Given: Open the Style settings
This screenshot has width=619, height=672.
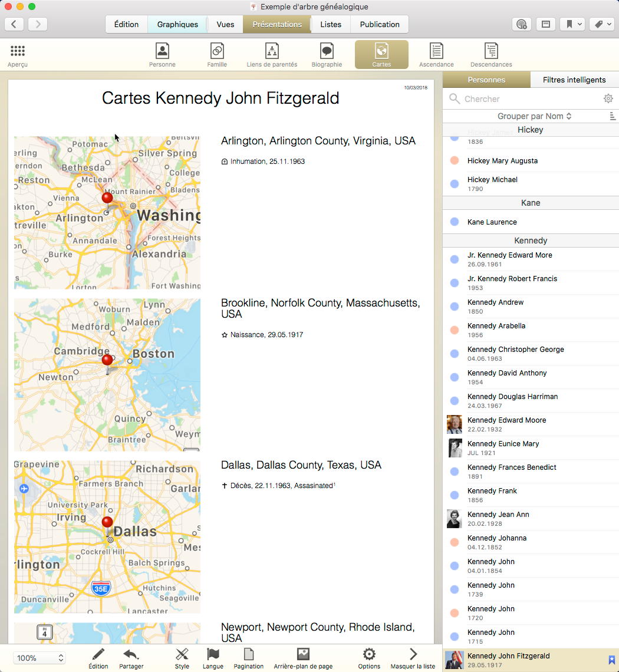Looking at the screenshot, I should click(x=182, y=658).
